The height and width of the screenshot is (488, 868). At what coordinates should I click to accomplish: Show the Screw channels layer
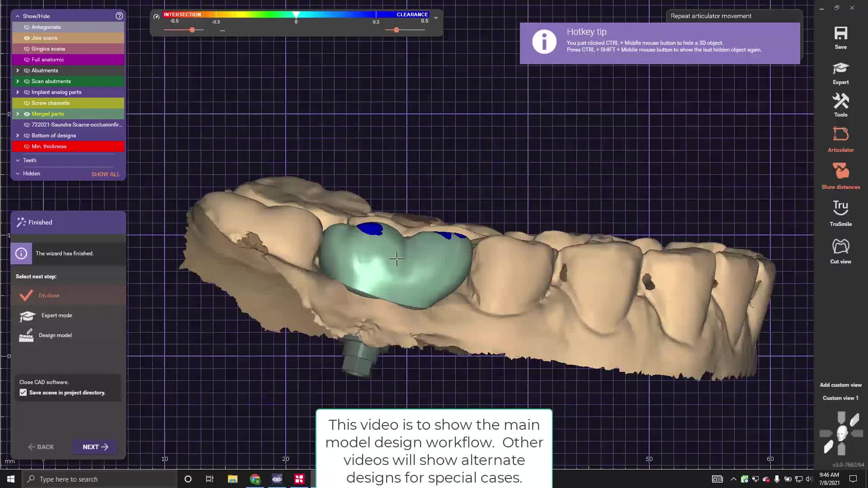click(27, 103)
